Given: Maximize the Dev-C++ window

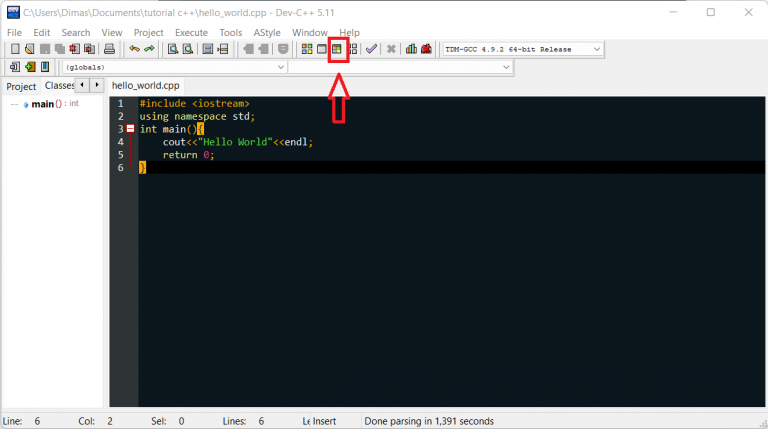Looking at the screenshot, I should pyautogui.click(x=711, y=12).
